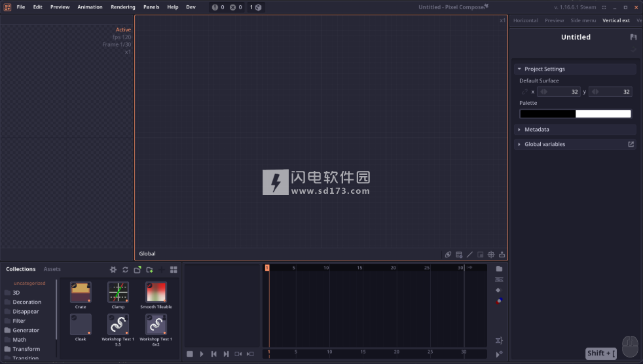
Task: Click the red-blue onion skin icon
Action: pyautogui.click(x=499, y=301)
